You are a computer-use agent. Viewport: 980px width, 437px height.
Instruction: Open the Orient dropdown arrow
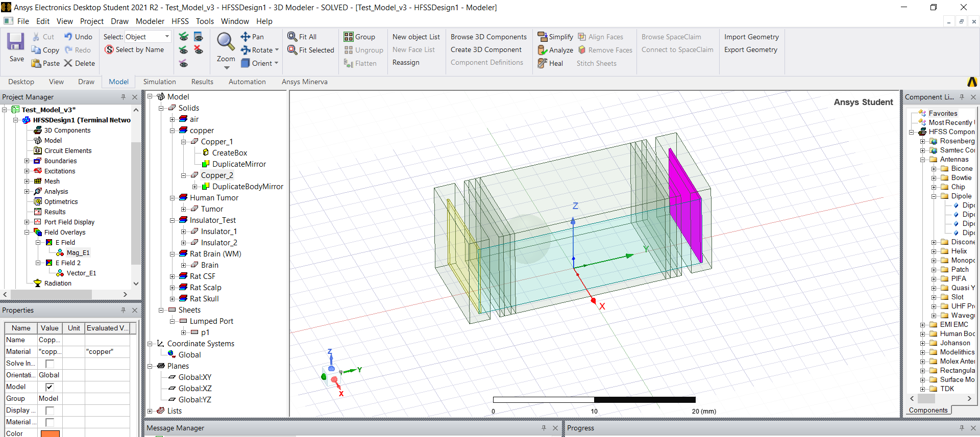point(276,63)
